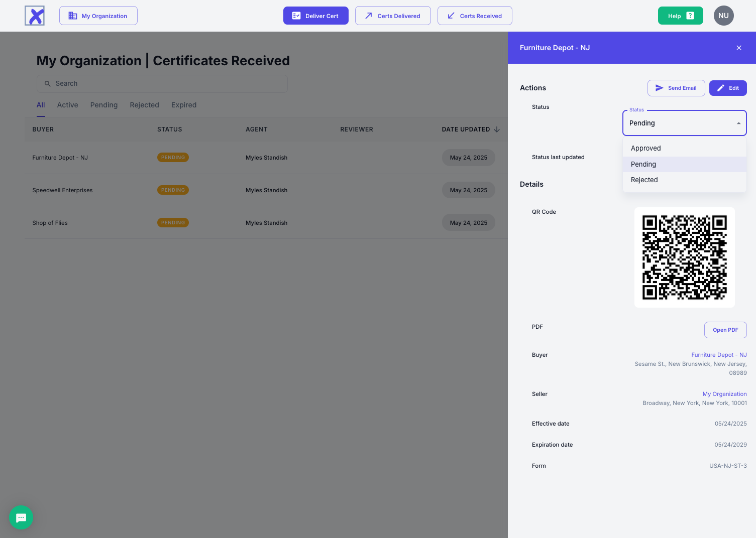Screen dimensions: 756x538
Task: Follow the Furniture Depot - NJ buyer link
Action: coord(718,355)
